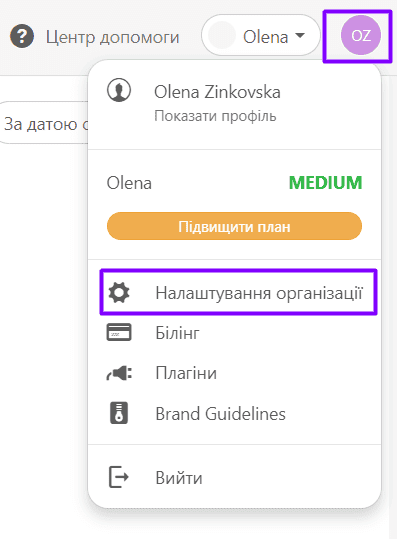
Task: Click the plug icon for plugins
Action: [x=119, y=373]
